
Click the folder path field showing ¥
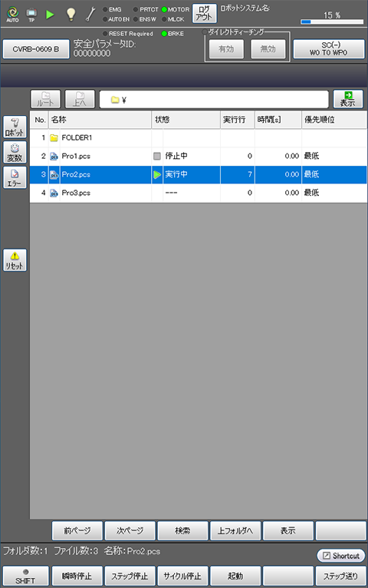tap(214, 100)
